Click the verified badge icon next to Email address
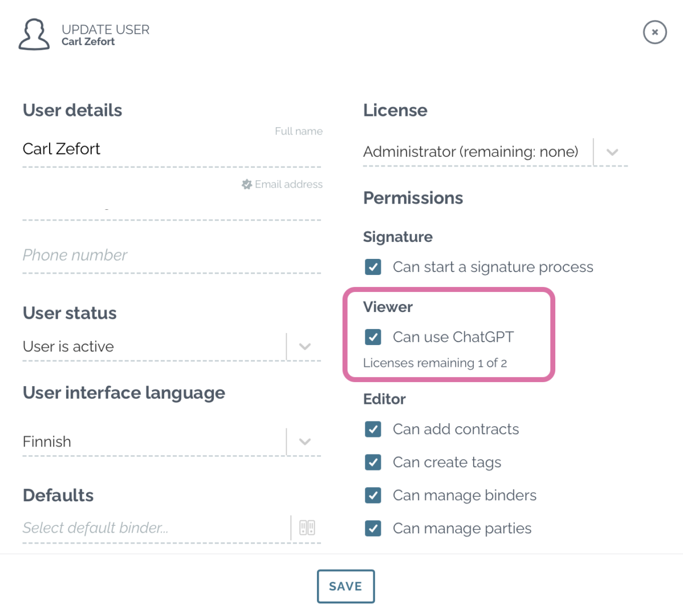 (x=246, y=184)
